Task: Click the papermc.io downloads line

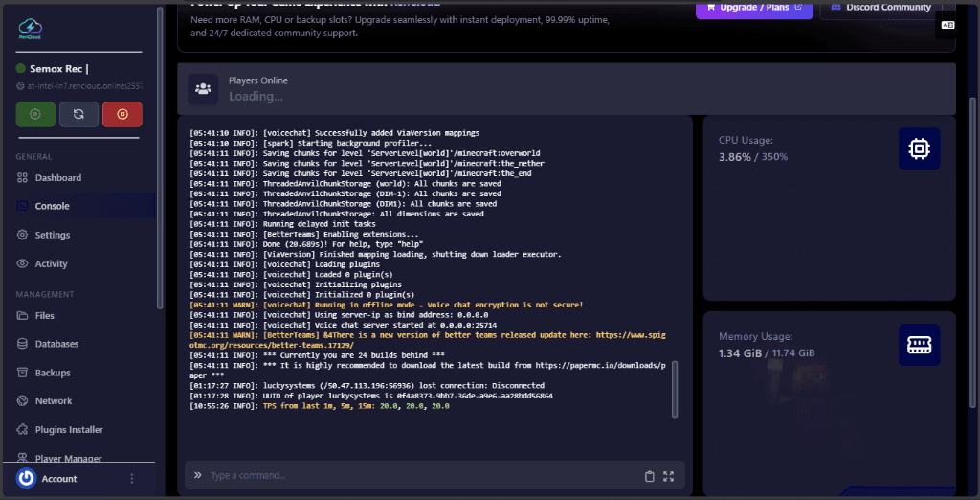Action: [428, 371]
